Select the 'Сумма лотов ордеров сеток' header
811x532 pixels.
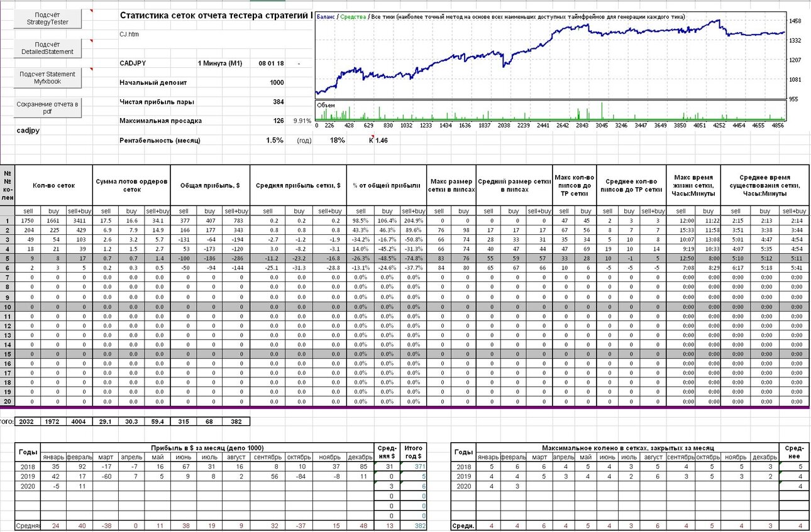point(131,185)
